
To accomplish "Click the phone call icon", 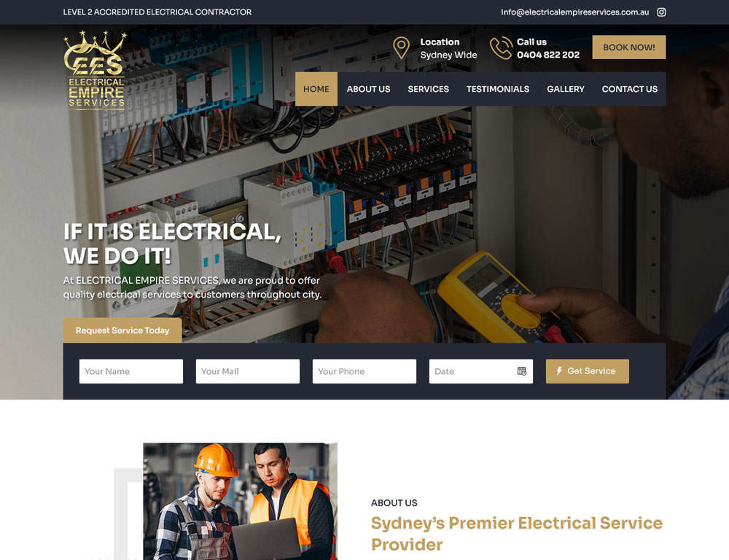I will coord(501,48).
